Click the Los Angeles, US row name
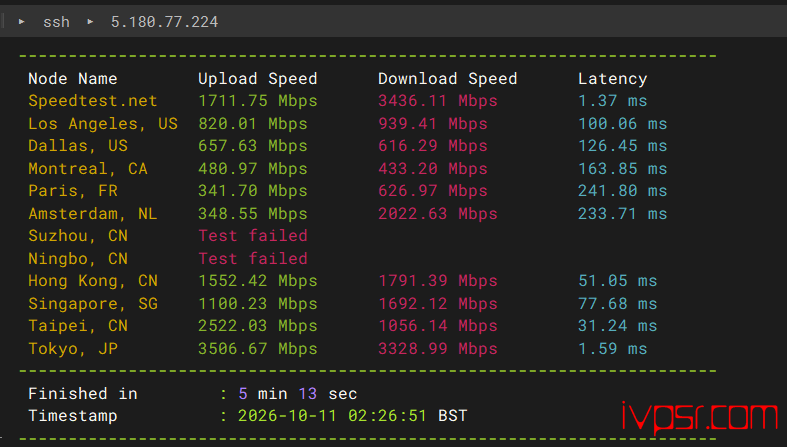 tap(103, 124)
